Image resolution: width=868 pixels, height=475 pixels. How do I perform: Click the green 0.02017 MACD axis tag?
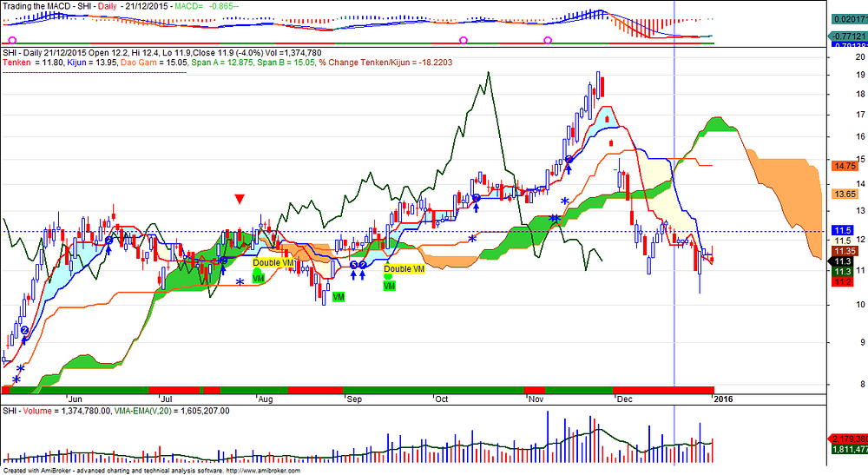(x=850, y=19)
